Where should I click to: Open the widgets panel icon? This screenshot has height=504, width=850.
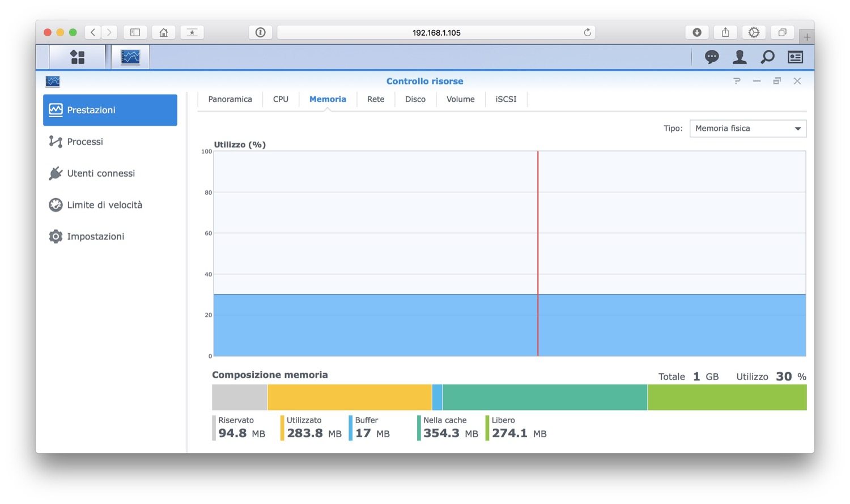[795, 57]
